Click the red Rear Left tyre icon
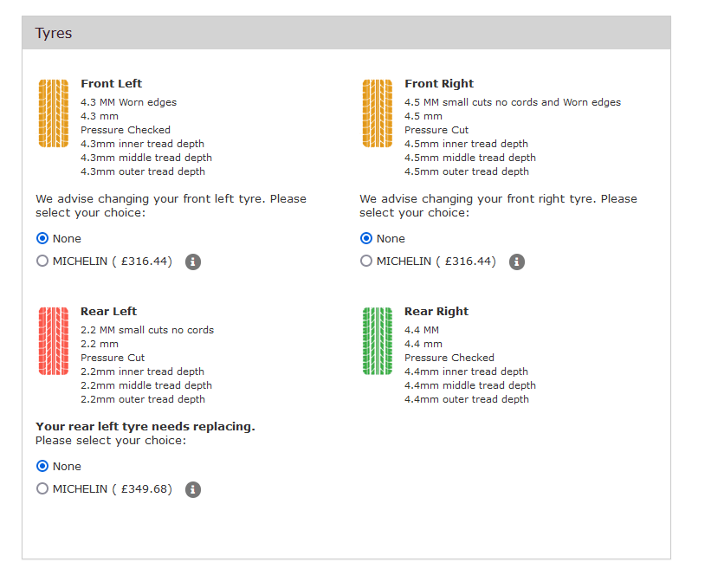Screen dimensions: 711x588 pyautogui.click(x=53, y=341)
